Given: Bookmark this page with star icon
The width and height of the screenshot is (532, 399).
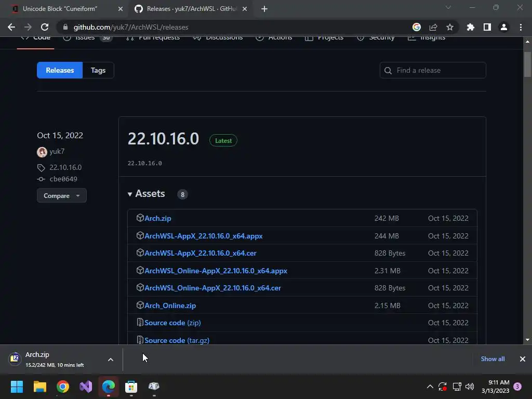Looking at the screenshot, I should (x=449, y=27).
